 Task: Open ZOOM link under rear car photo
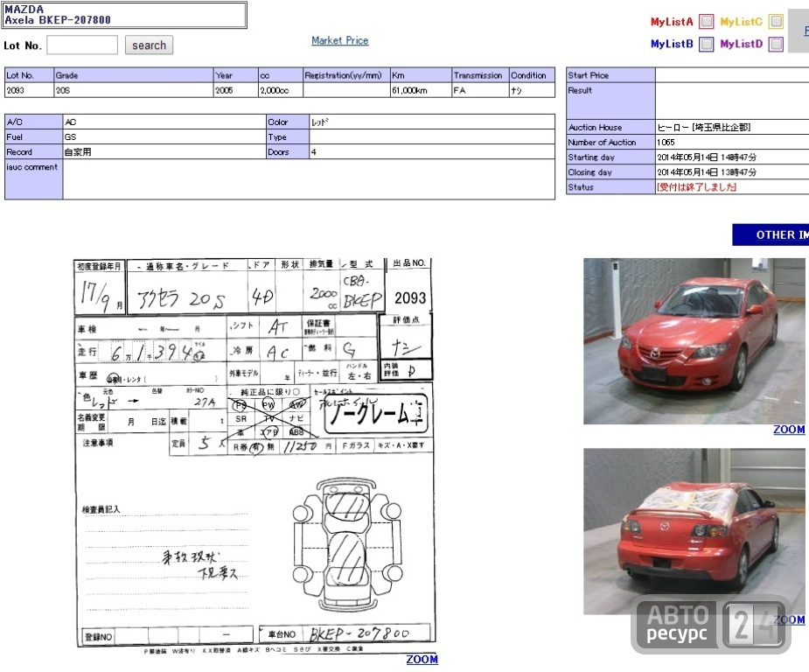[789, 619]
